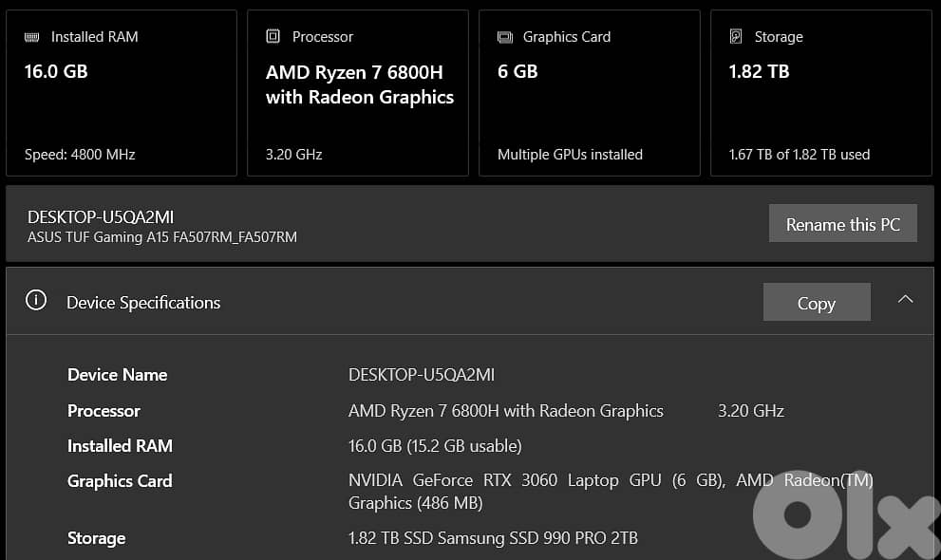Click Rename this PC
Screen dimensions: 941x560
842,224
